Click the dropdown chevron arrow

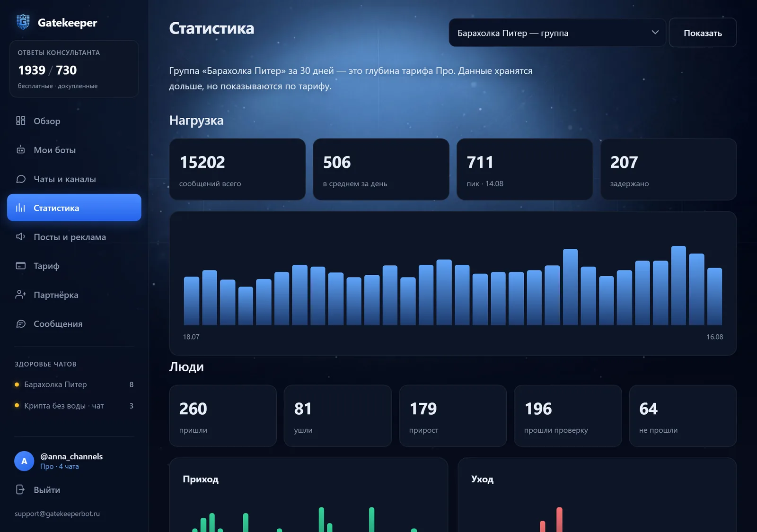tap(655, 33)
